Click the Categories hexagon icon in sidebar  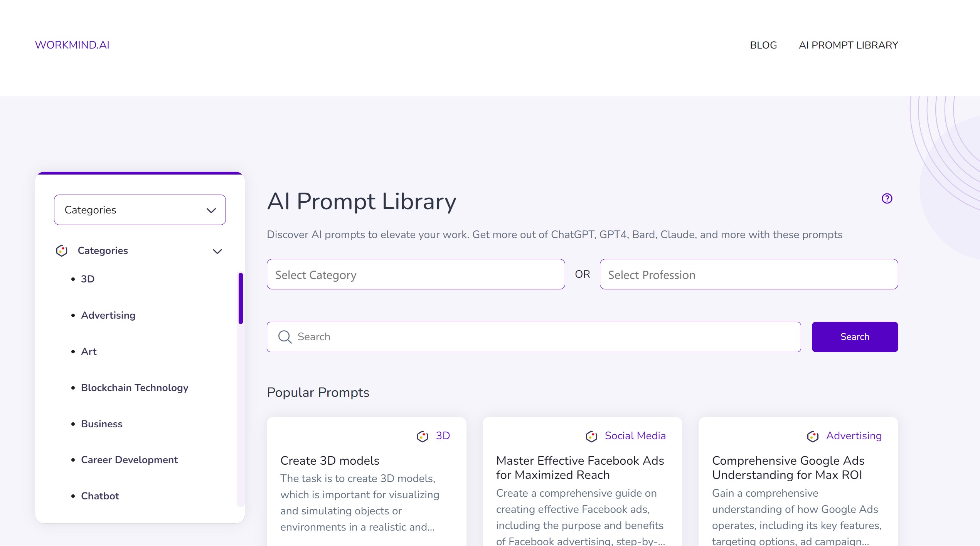click(61, 250)
